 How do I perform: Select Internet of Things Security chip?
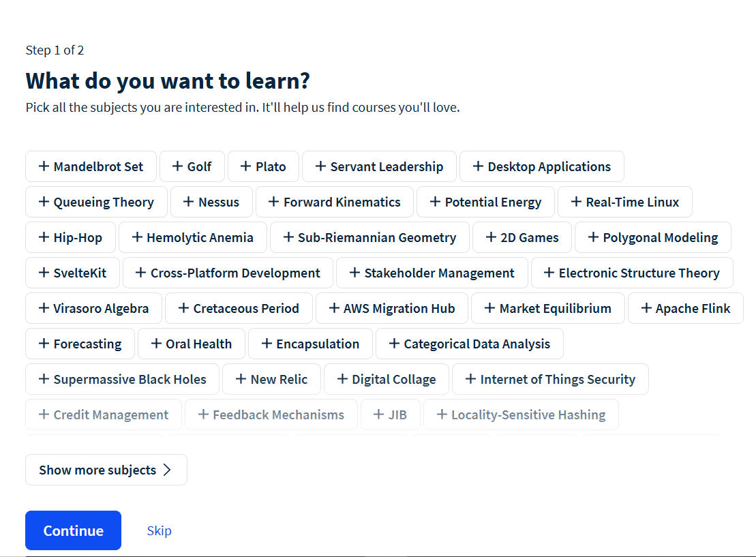coord(549,379)
